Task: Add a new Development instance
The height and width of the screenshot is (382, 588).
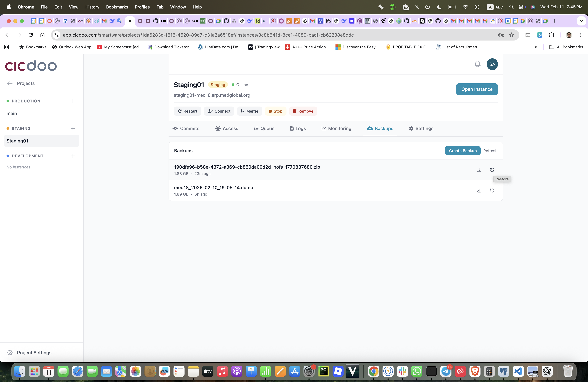Action: point(73,156)
